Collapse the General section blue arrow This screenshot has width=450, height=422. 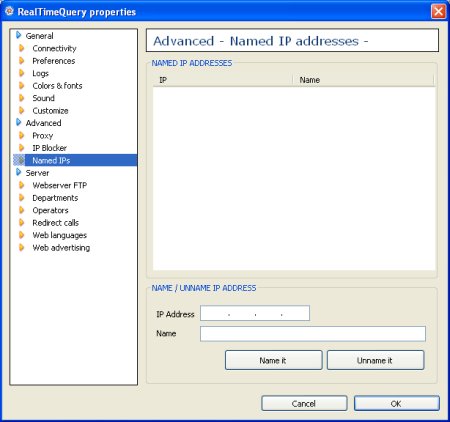19,35
